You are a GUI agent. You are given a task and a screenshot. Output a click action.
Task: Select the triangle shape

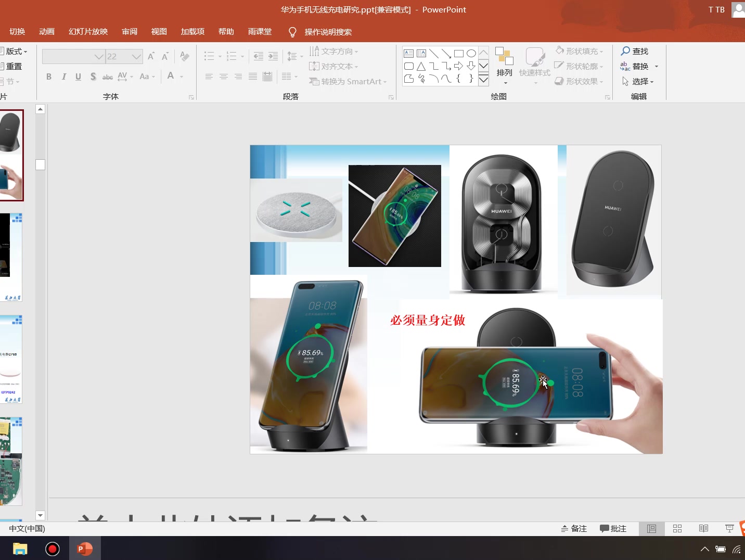click(421, 66)
